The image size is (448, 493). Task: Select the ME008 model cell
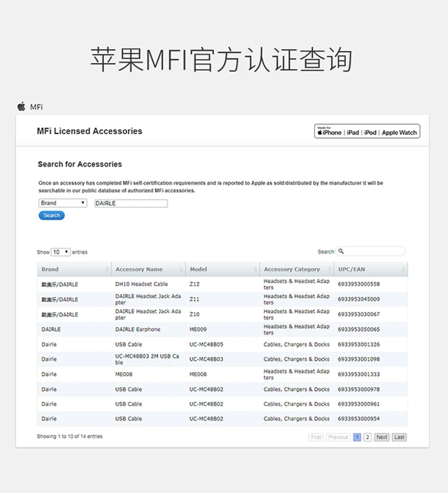(198, 374)
